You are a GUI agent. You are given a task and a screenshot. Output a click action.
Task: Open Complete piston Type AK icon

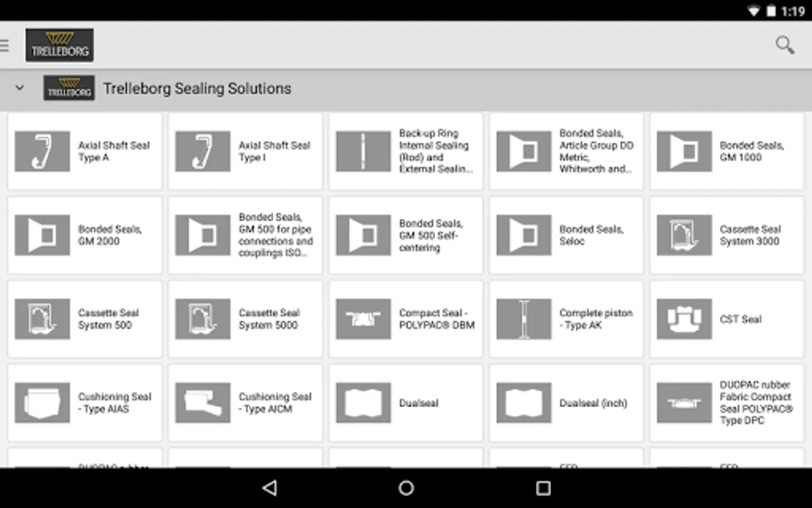[524, 319]
